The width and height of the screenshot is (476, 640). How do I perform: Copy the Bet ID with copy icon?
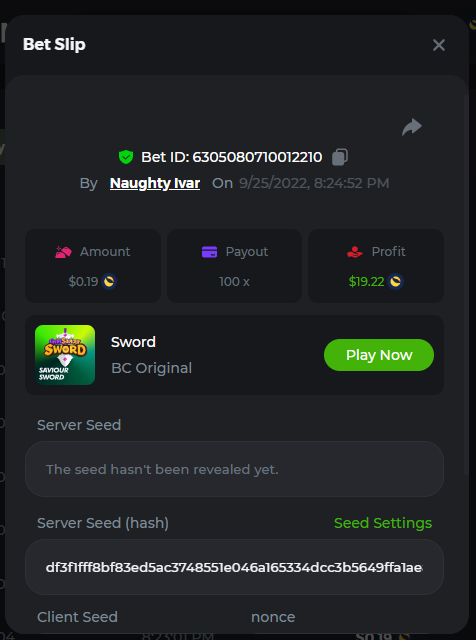pyautogui.click(x=340, y=157)
